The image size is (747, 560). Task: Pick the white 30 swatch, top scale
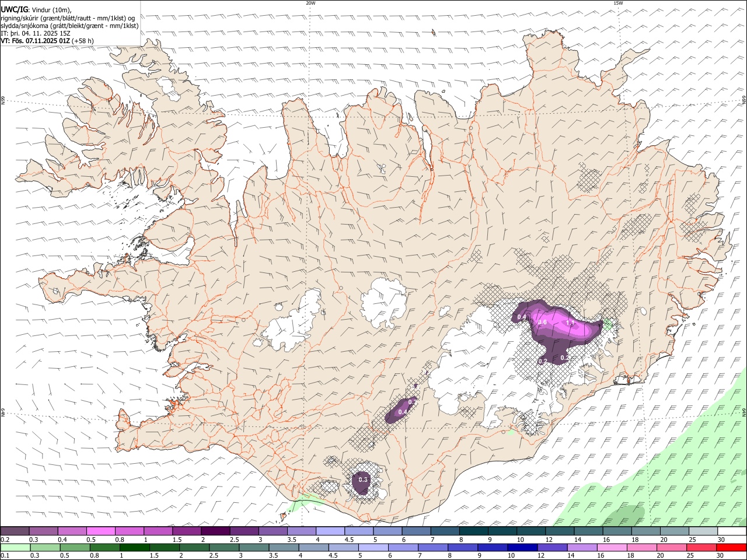pos(731,531)
